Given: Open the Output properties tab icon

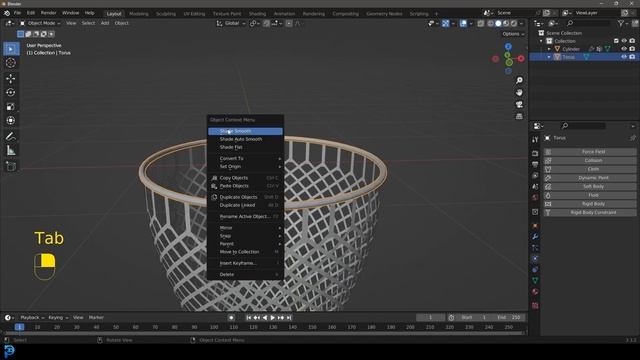Looking at the screenshot, I should 535,164.
